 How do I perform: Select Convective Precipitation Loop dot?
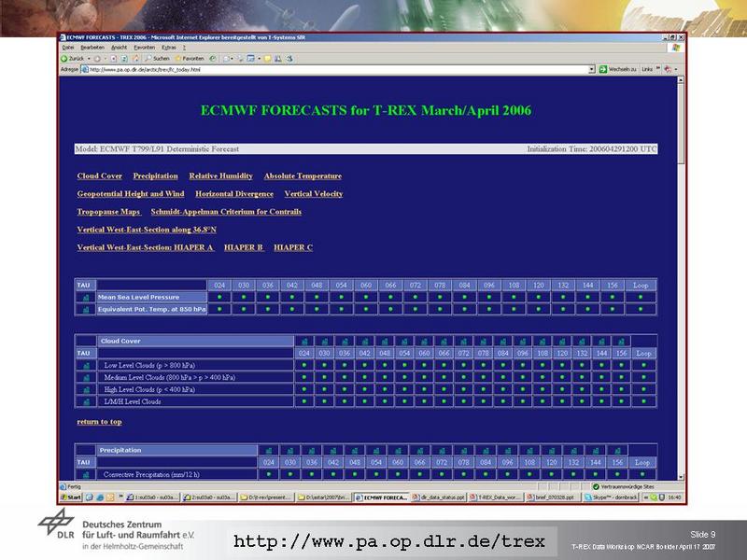click(642, 475)
